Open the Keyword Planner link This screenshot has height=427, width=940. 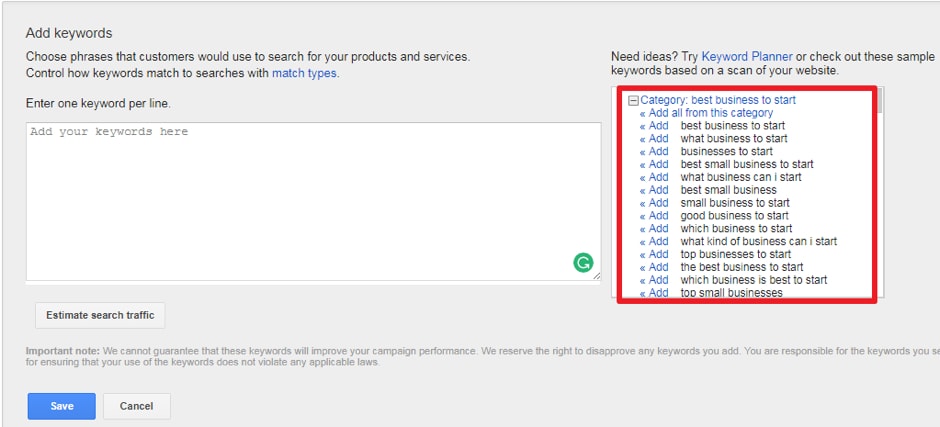coord(747,57)
